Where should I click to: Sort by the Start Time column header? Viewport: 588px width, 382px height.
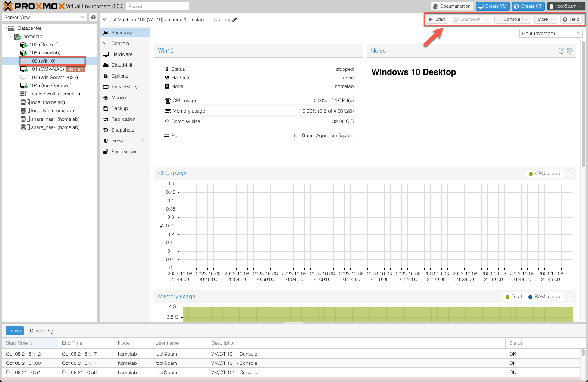pyautogui.click(x=30, y=343)
